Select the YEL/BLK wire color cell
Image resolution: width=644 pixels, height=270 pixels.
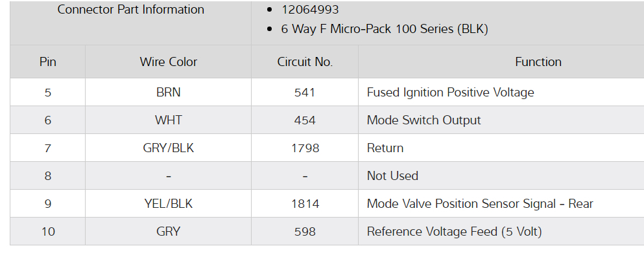pyautogui.click(x=168, y=204)
